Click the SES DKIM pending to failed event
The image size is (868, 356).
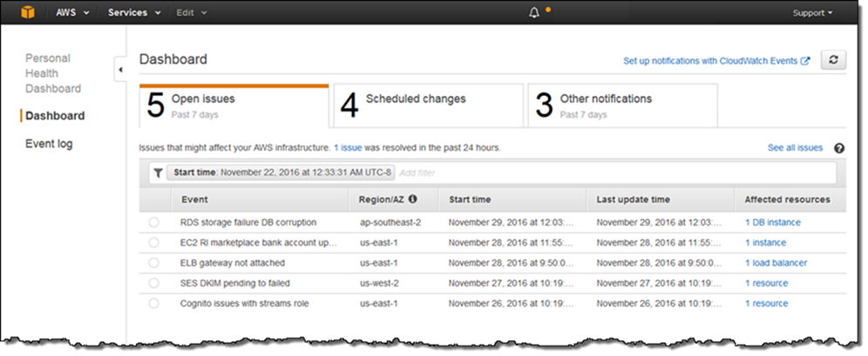tap(235, 284)
